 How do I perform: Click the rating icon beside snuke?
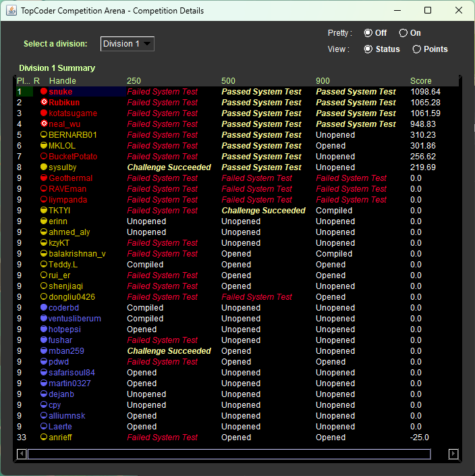[x=44, y=91]
